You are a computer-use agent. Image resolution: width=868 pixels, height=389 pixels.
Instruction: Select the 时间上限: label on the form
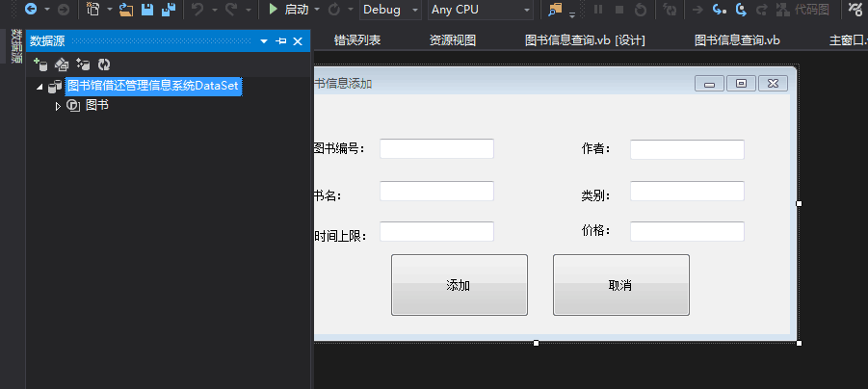[340, 236]
